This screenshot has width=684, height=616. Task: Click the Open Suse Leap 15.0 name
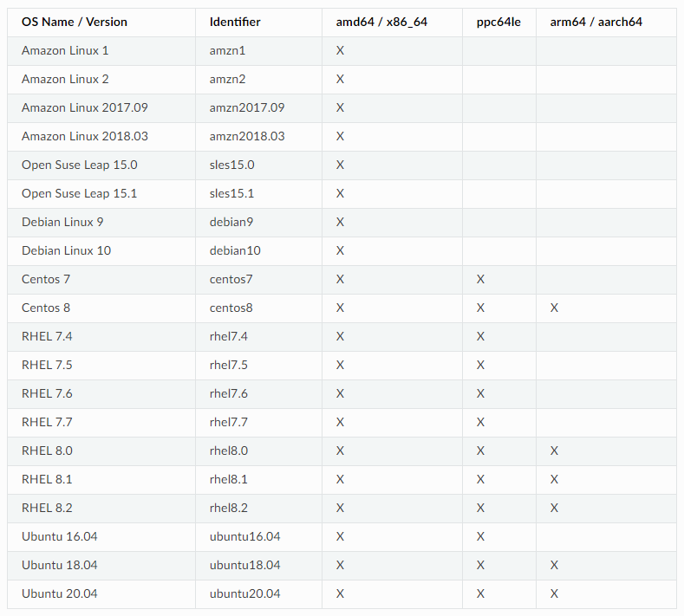[80, 165]
